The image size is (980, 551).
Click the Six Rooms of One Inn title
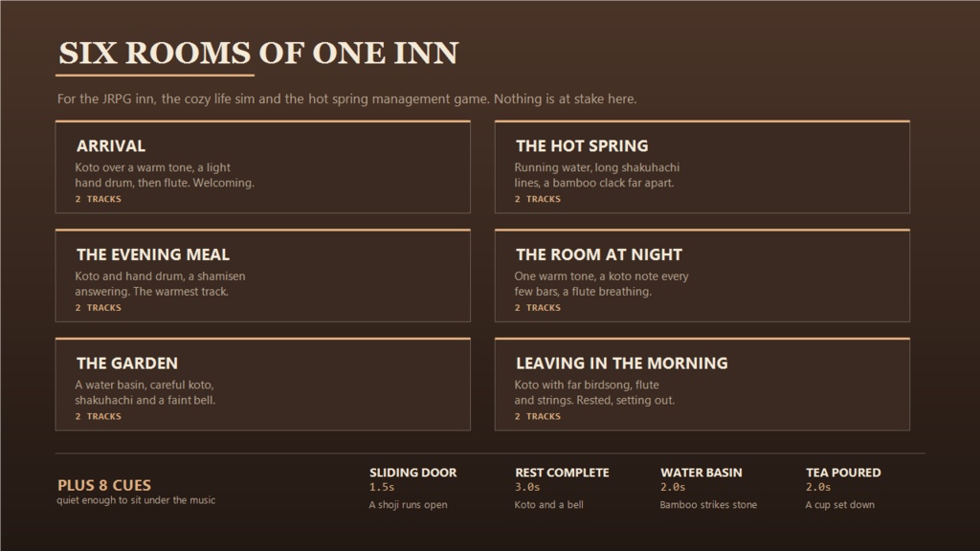[x=258, y=54]
